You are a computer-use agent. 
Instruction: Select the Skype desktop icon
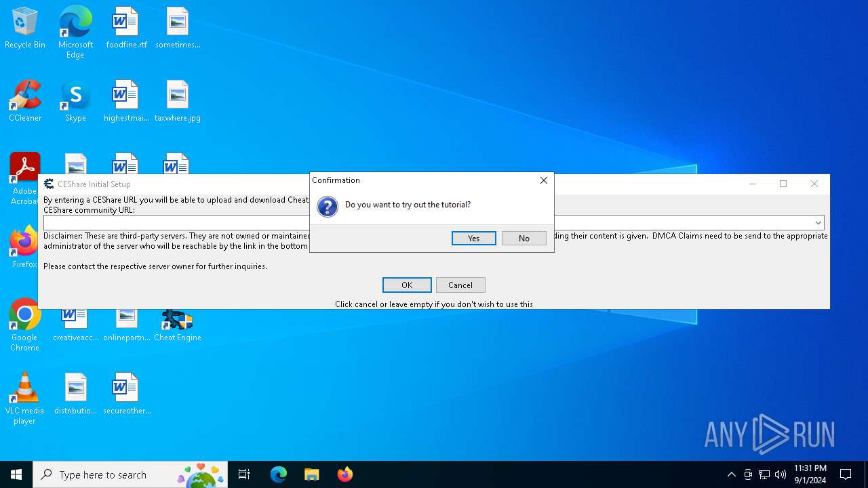coord(75,102)
